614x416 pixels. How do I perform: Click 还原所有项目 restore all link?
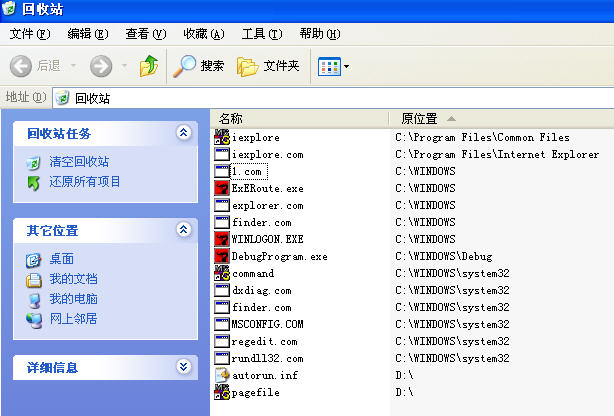click(85, 181)
